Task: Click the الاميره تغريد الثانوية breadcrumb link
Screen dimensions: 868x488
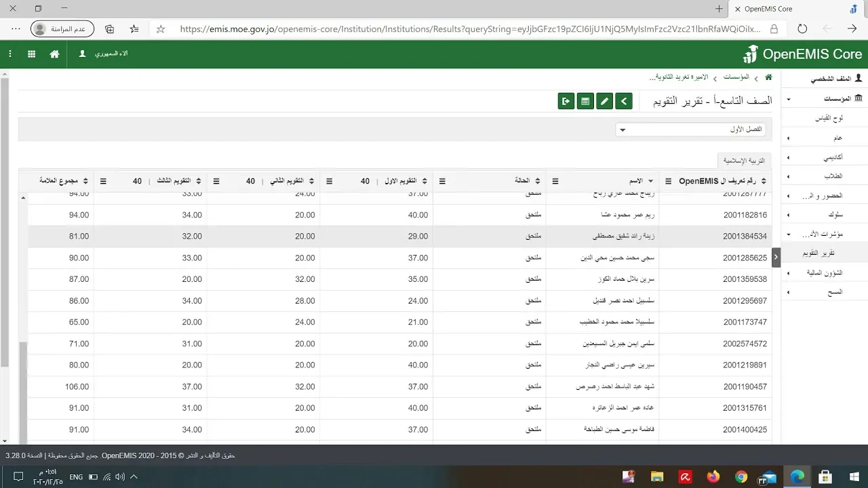Action: pyautogui.click(x=678, y=77)
